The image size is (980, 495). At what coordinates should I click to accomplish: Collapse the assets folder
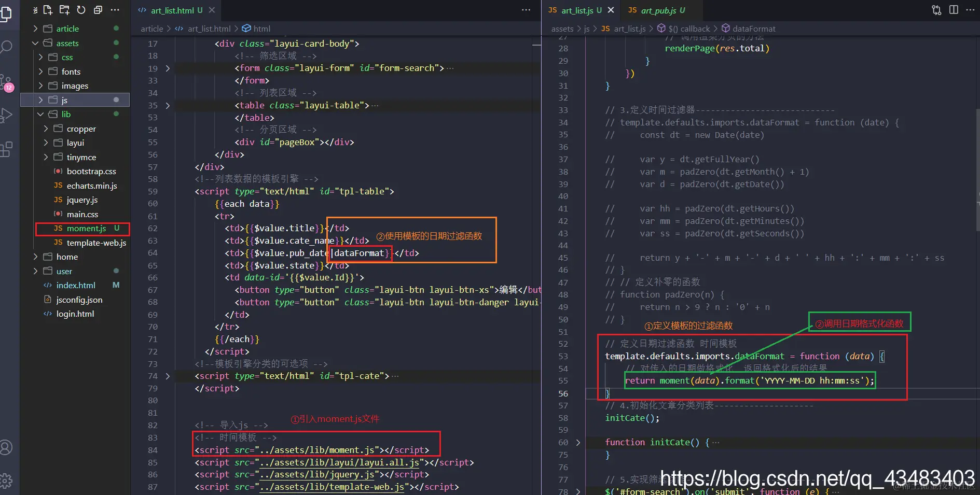[x=35, y=43]
